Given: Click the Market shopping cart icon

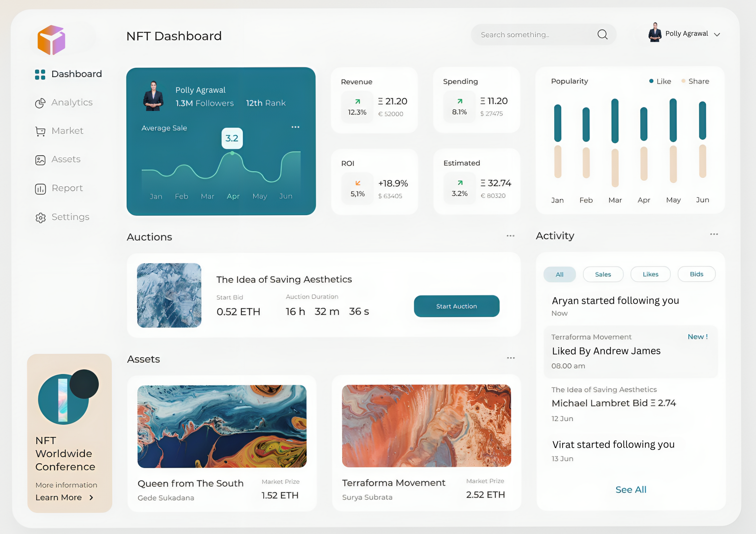Looking at the screenshot, I should [40, 131].
